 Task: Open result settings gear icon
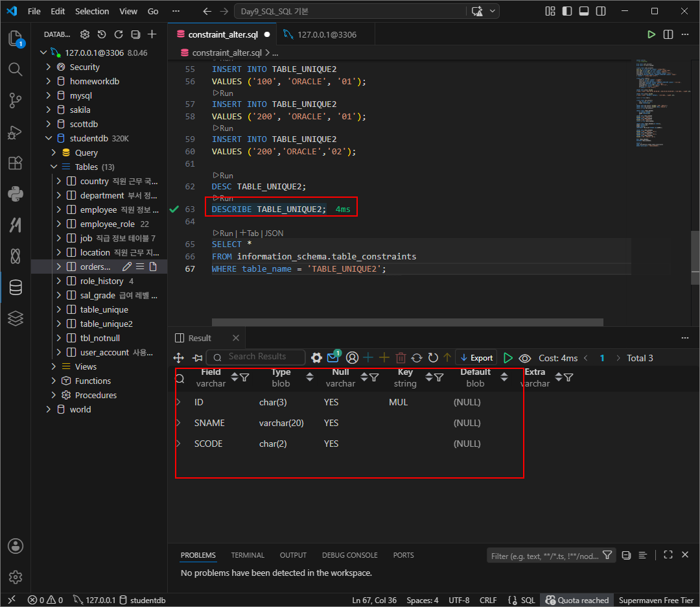coord(316,358)
